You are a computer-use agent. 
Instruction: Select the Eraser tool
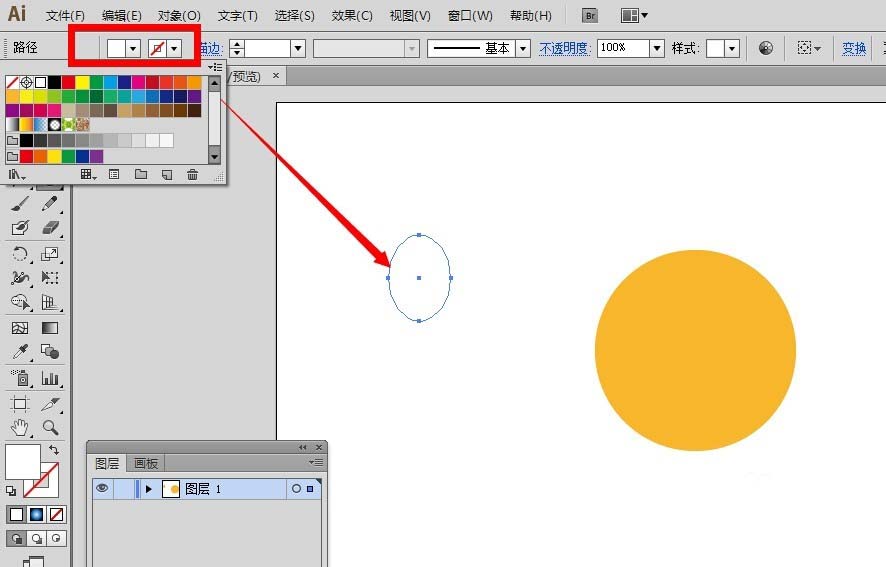point(50,228)
